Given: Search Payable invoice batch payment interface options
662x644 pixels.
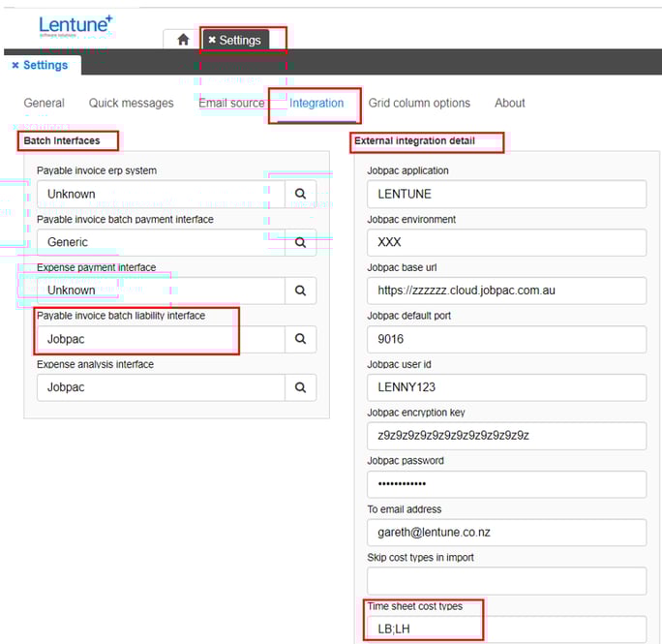Looking at the screenshot, I should 300,242.
